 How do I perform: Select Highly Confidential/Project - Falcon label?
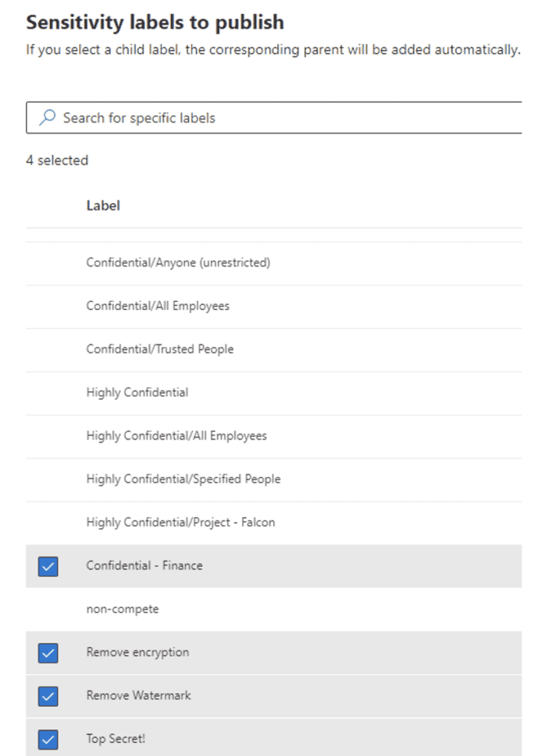pos(274,523)
